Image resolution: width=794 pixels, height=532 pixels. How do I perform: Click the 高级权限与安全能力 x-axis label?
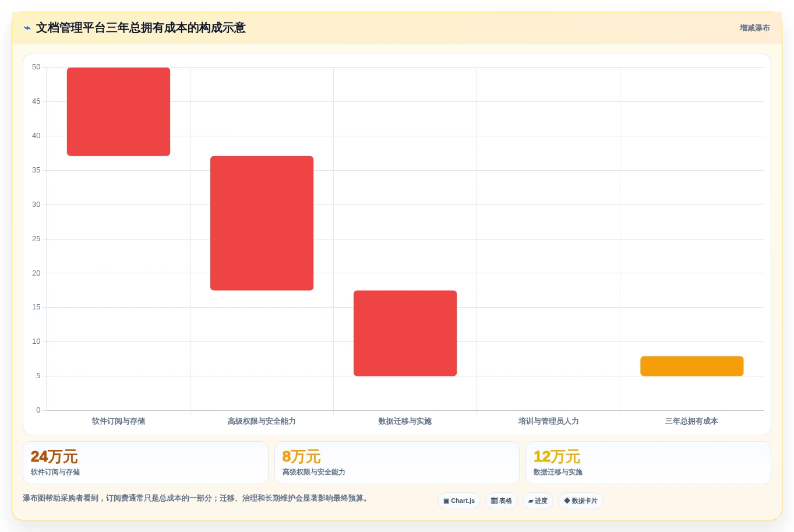(262, 421)
